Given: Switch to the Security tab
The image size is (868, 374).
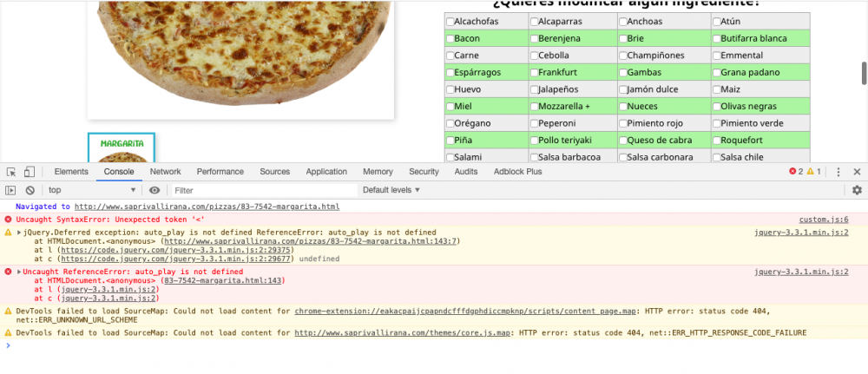Looking at the screenshot, I should [424, 172].
